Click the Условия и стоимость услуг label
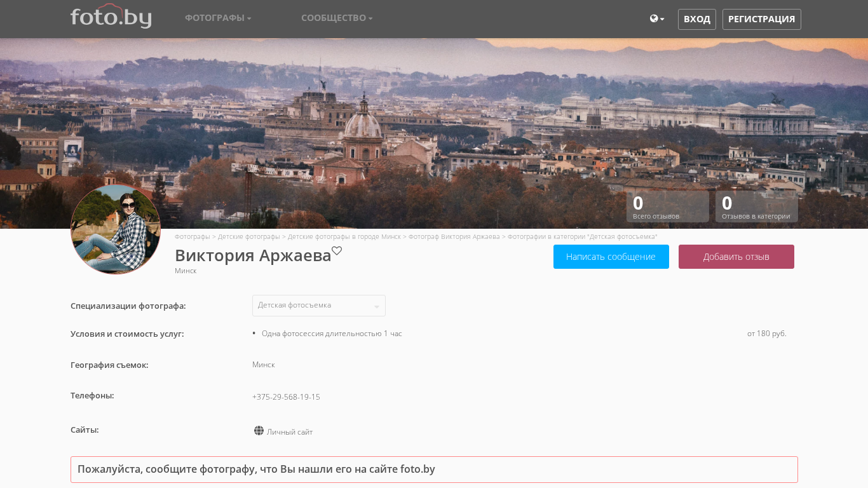 (127, 334)
